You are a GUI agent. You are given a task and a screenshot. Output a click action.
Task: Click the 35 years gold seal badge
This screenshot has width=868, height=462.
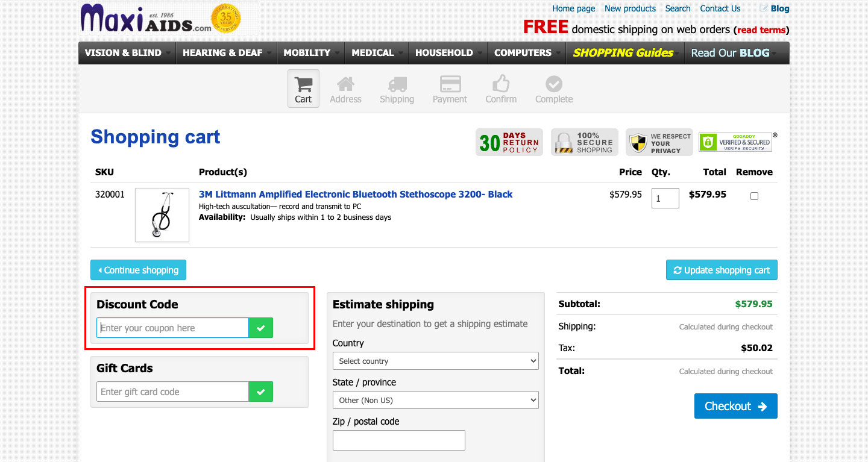[226, 18]
